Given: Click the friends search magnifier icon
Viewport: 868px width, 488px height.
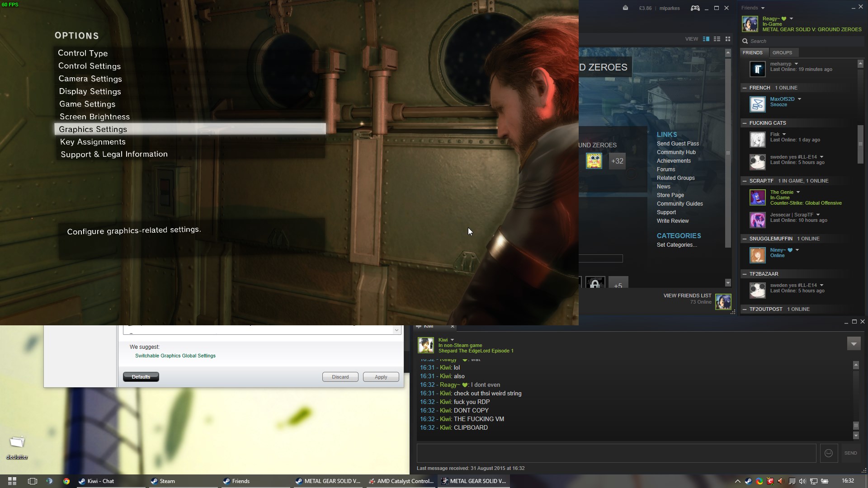Looking at the screenshot, I should click(745, 41).
